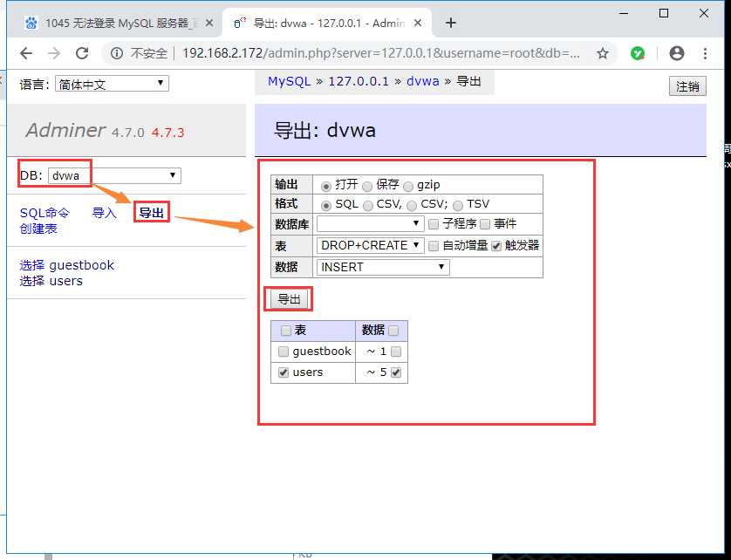731x560 pixels.
Task: Click the 导出 export submit button
Action: [289, 299]
